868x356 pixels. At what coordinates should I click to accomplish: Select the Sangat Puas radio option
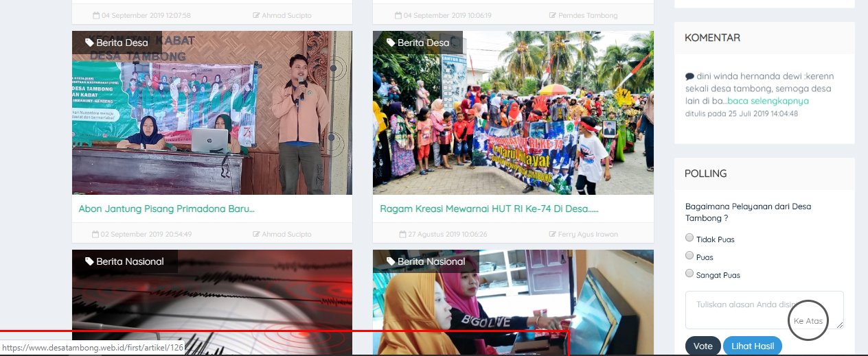tap(689, 274)
